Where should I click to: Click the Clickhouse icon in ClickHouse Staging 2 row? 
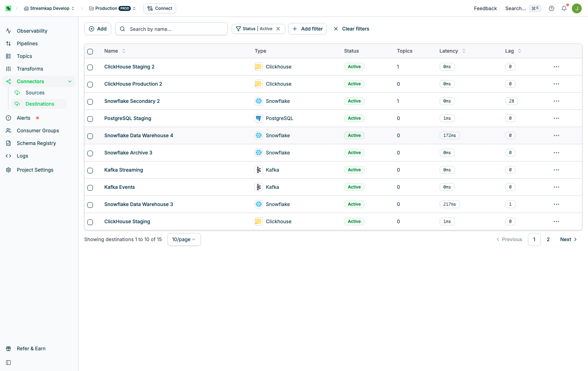tap(259, 67)
